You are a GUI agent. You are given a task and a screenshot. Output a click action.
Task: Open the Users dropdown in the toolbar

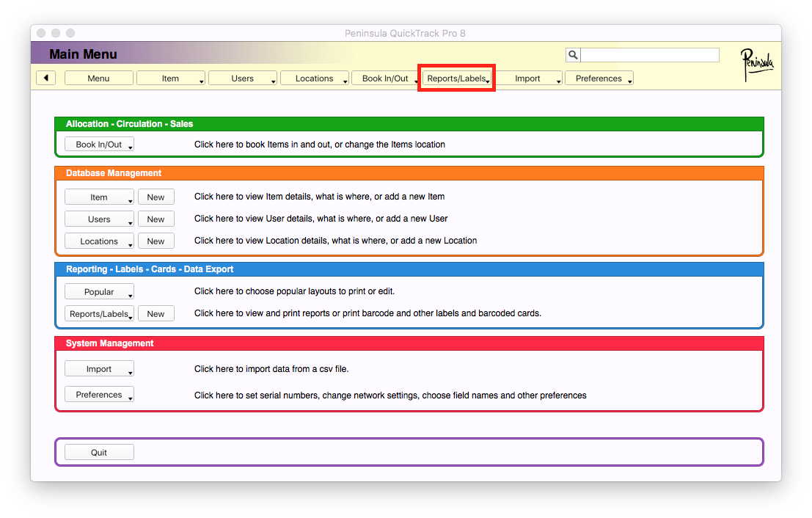[x=242, y=79]
